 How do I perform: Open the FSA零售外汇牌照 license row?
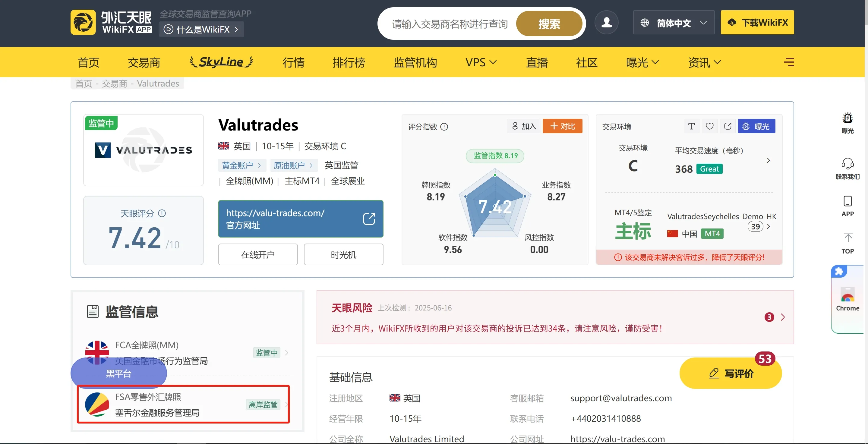click(183, 404)
